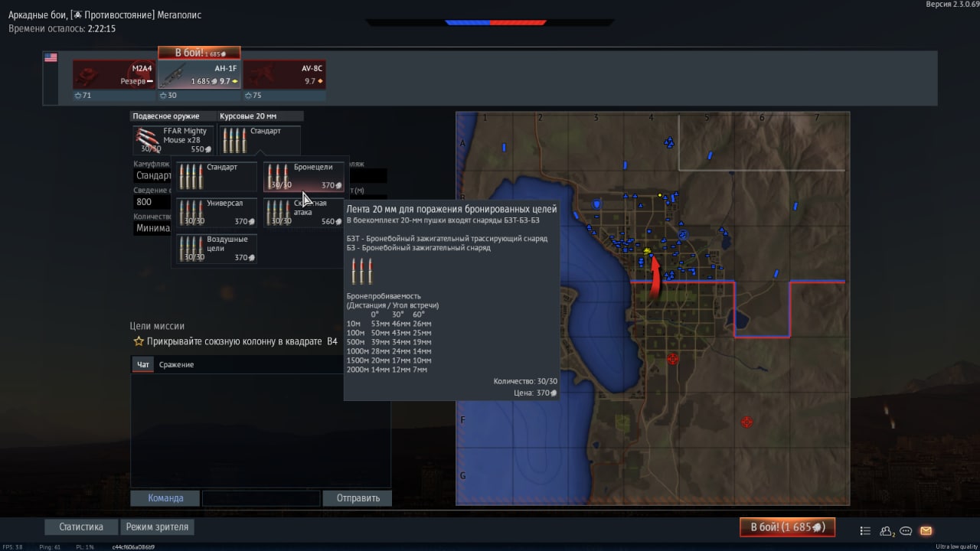
Task: Click the Времени осталось 2:22:15 timer
Action: click(x=62, y=28)
